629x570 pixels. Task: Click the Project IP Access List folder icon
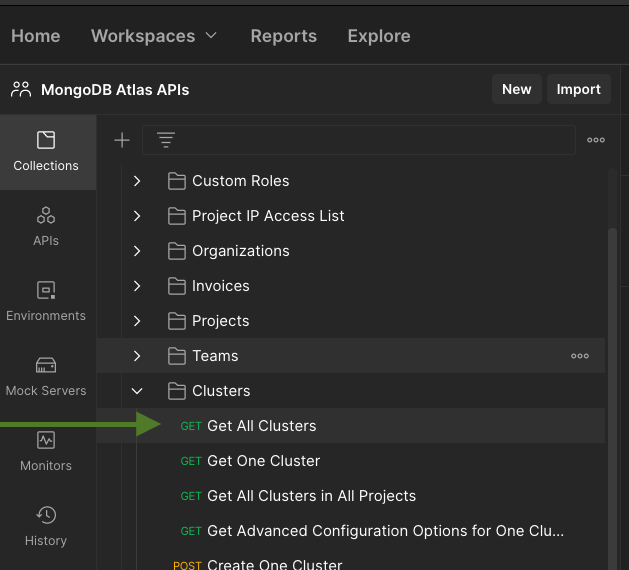click(177, 216)
